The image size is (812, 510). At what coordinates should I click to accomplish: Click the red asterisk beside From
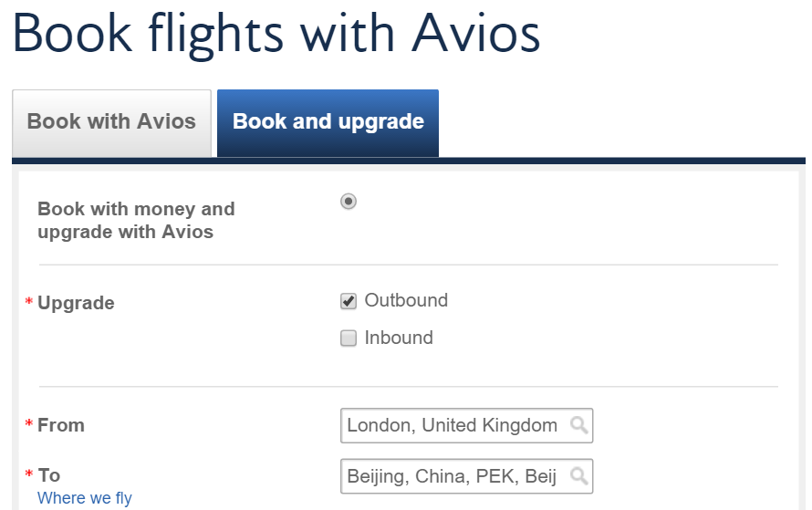[29, 423]
